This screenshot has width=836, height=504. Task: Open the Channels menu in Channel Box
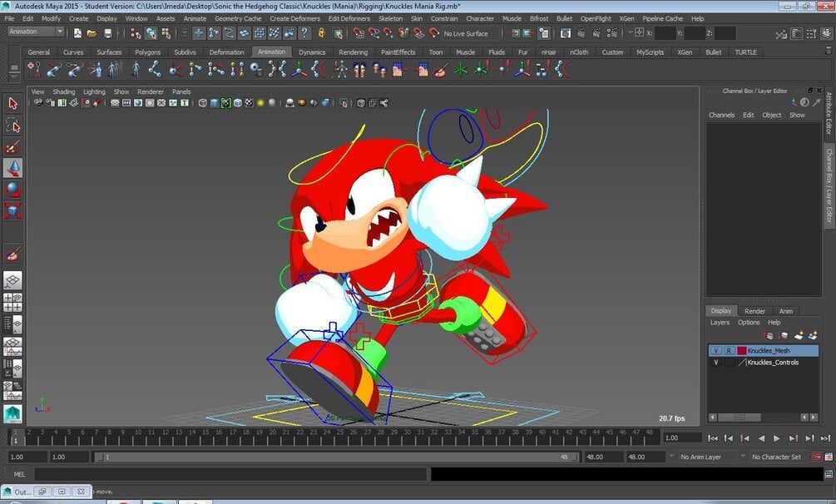pyautogui.click(x=721, y=115)
